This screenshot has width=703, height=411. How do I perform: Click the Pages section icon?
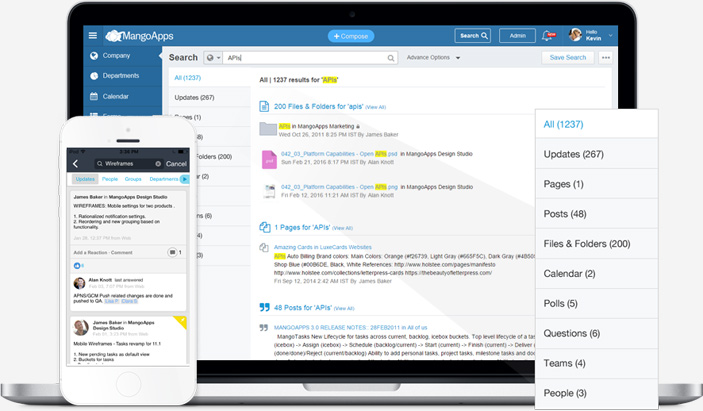(x=265, y=227)
